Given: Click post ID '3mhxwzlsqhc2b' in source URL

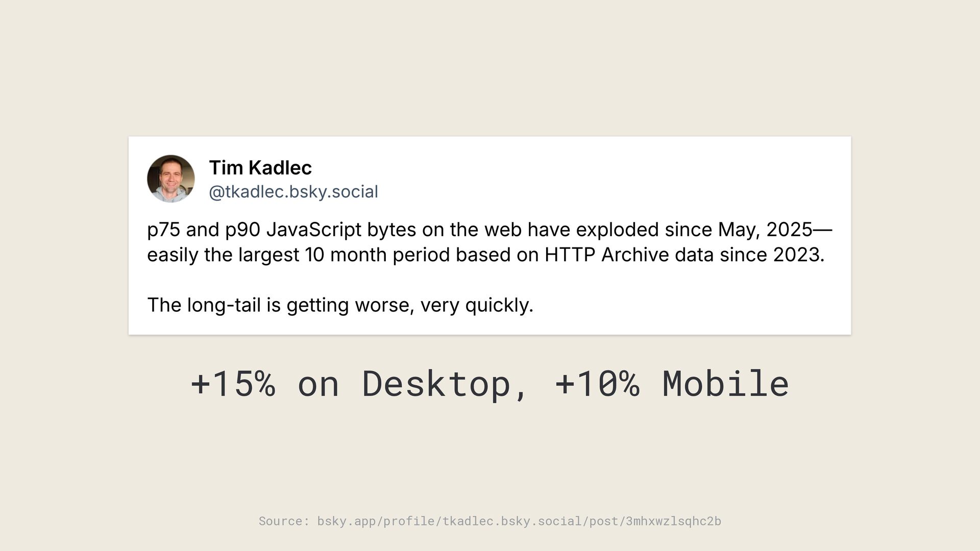Looking at the screenshot, I should click(673, 521).
